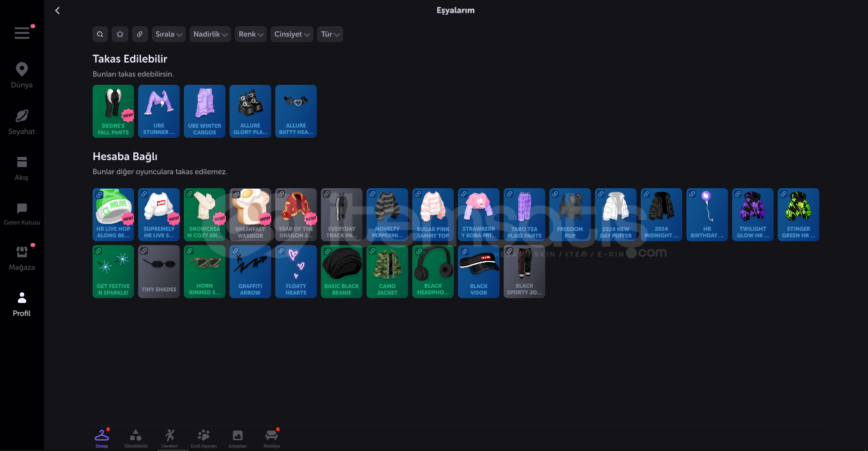Open the Nadirlik rarity dropdown
Image resolution: width=868 pixels, height=451 pixels.
[x=210, y=34]
